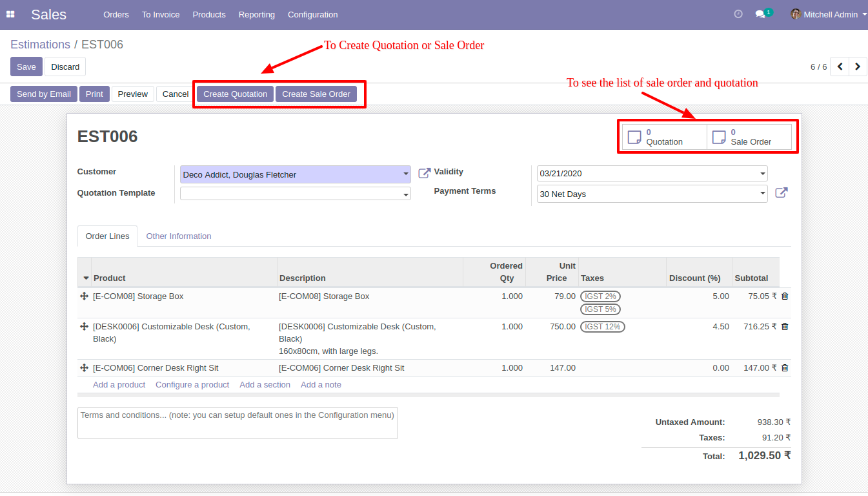Image resolution: width=868 pixels, height=496 pixels.
Task: Click the IGST 5% tax tag
Action: 600,309
